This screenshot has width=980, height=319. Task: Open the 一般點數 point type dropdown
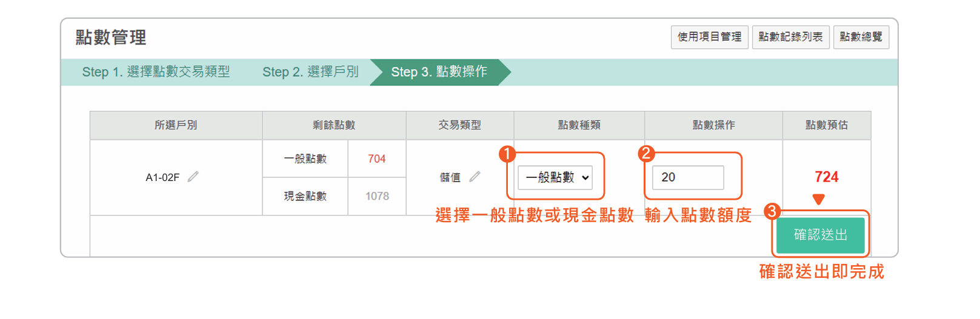tap(555, 177)
